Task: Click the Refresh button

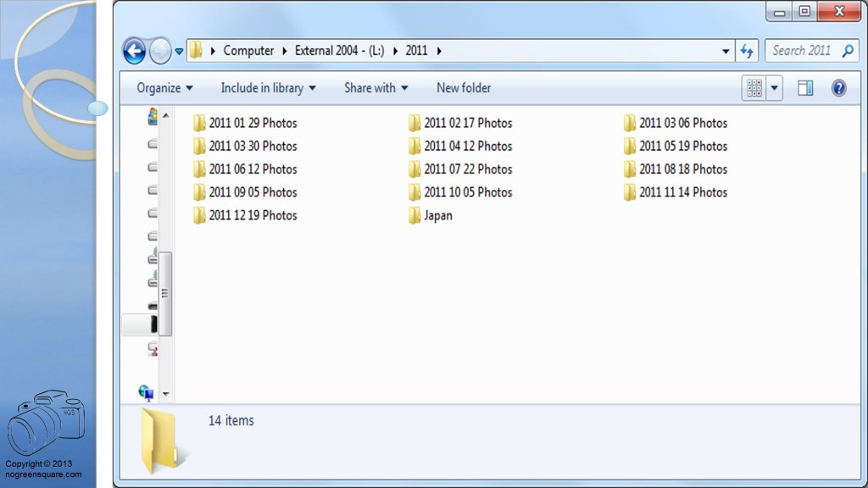Action: tap(747, 51)
